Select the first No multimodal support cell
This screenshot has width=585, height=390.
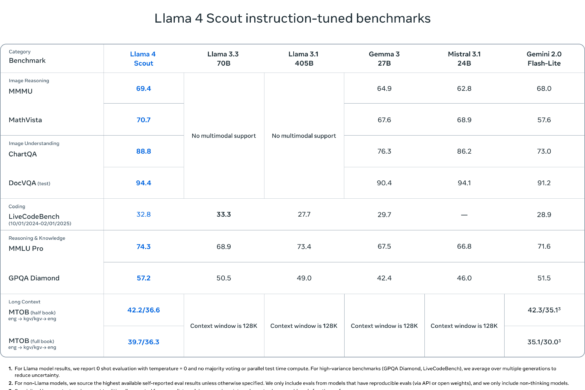(223, 136)
